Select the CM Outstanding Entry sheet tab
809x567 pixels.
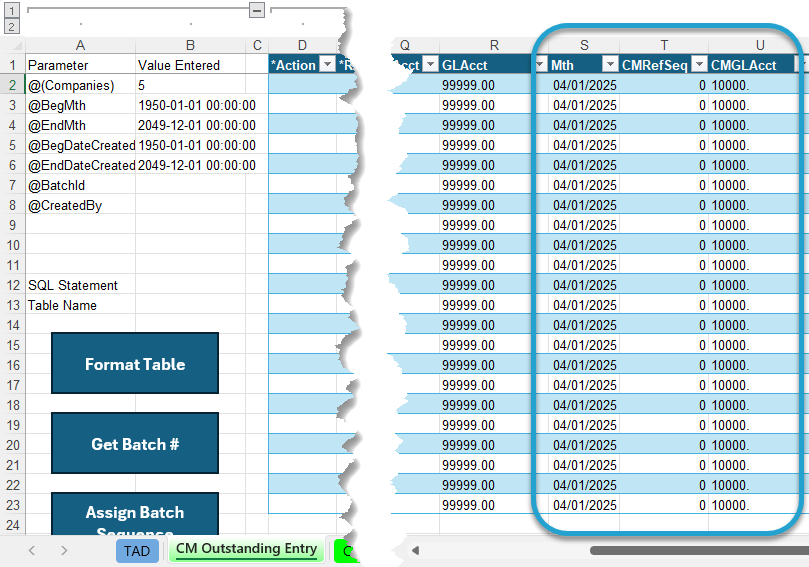[246, 549]
